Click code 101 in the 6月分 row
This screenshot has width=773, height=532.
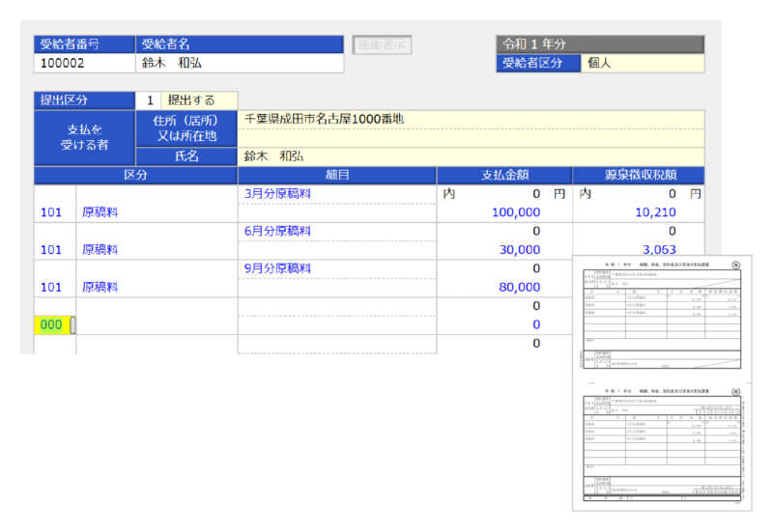pyautogui.click(x=51, y=250)
